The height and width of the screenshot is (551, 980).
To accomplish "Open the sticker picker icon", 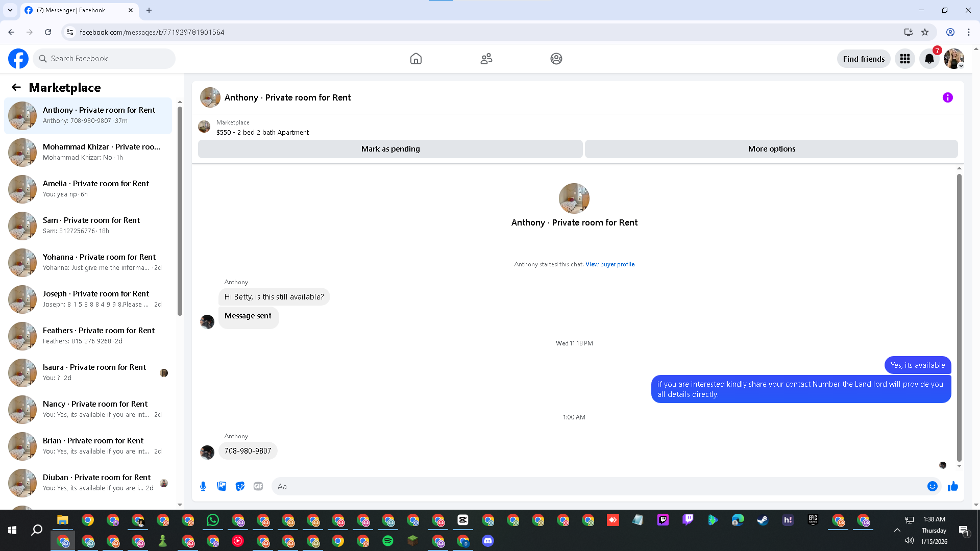I will (240, 486).
